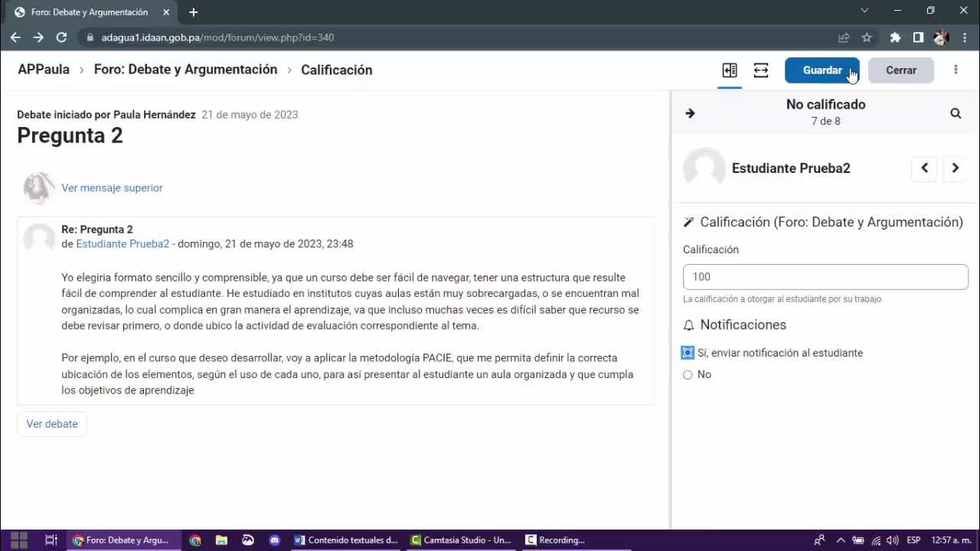Screen dimensions: 980x551
Task: Click the Cerrar button
Action: click(901, 70)
